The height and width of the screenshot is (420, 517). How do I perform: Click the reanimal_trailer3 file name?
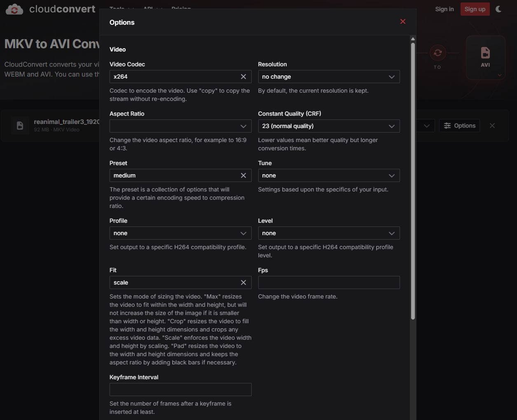(x=66, y=122)
